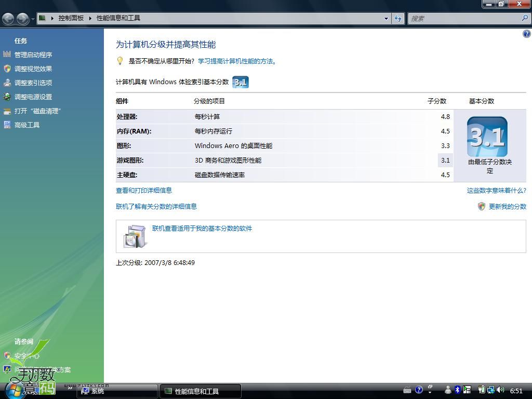
Task: Open 高级工具 task link
Action: coord(27,125)
